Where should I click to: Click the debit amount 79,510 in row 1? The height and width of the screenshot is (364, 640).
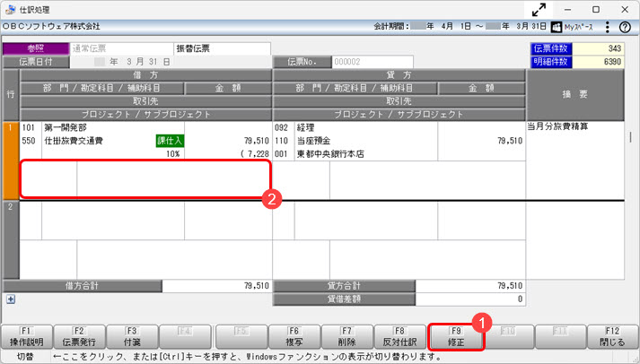[257, 141]
